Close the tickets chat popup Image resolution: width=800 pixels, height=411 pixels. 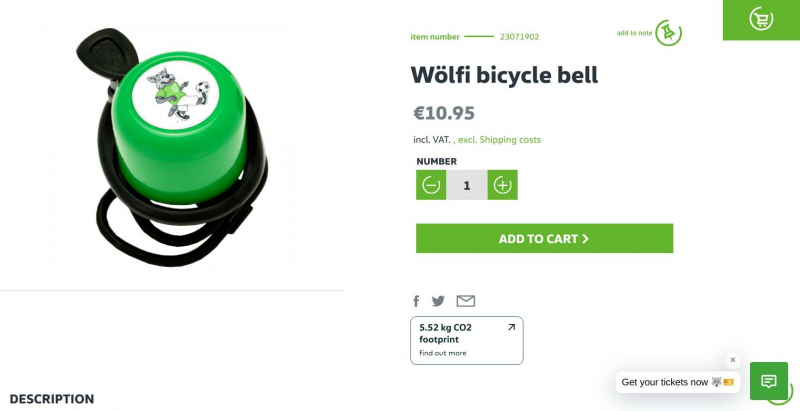[x=733, y=360]
